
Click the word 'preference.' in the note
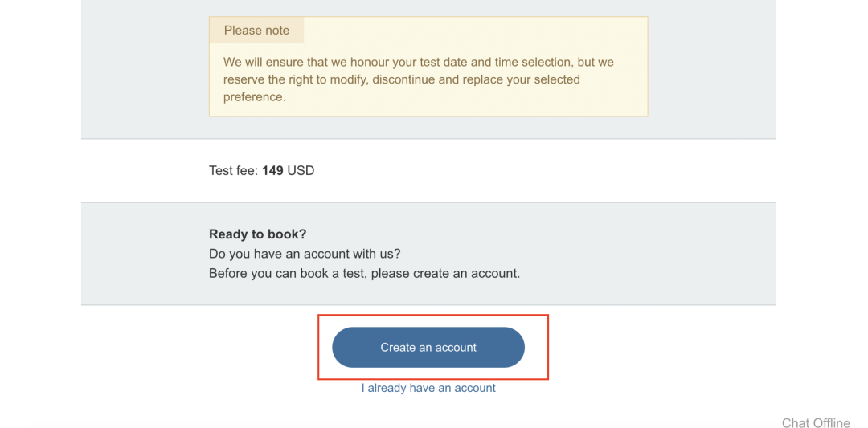pyautogui.click(x=254, y=97)
